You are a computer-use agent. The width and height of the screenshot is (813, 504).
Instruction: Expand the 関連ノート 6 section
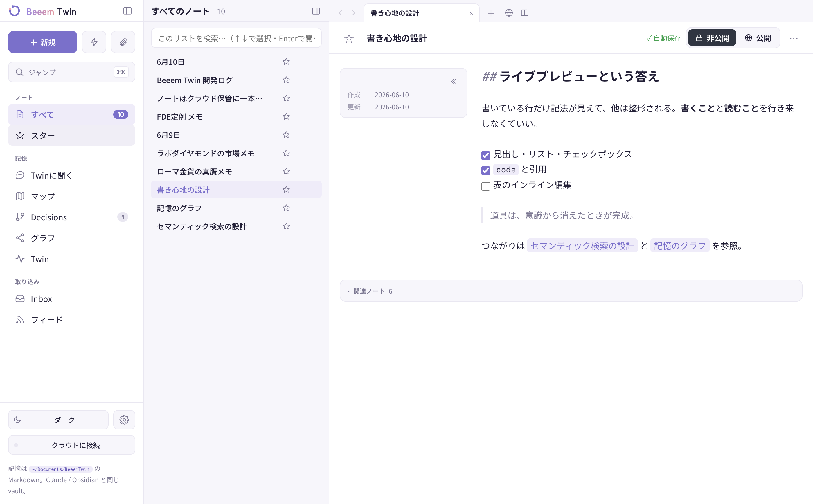click(571, 291)
